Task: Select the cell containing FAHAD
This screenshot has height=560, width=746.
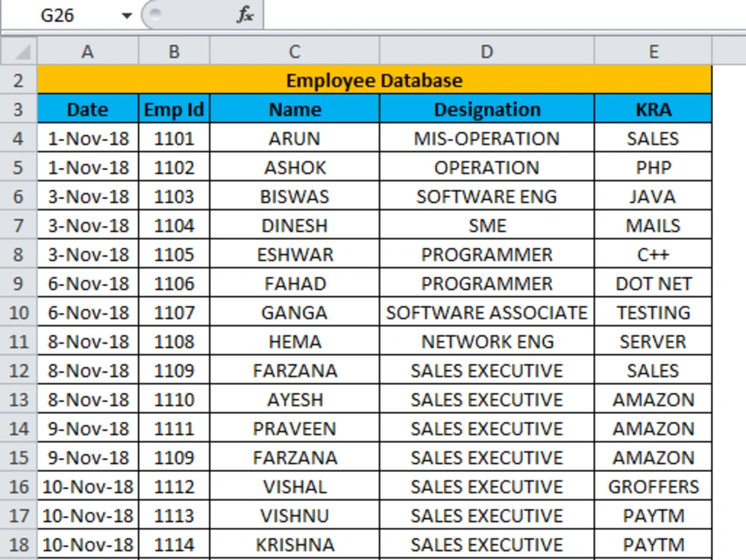Action: [295, 283]
